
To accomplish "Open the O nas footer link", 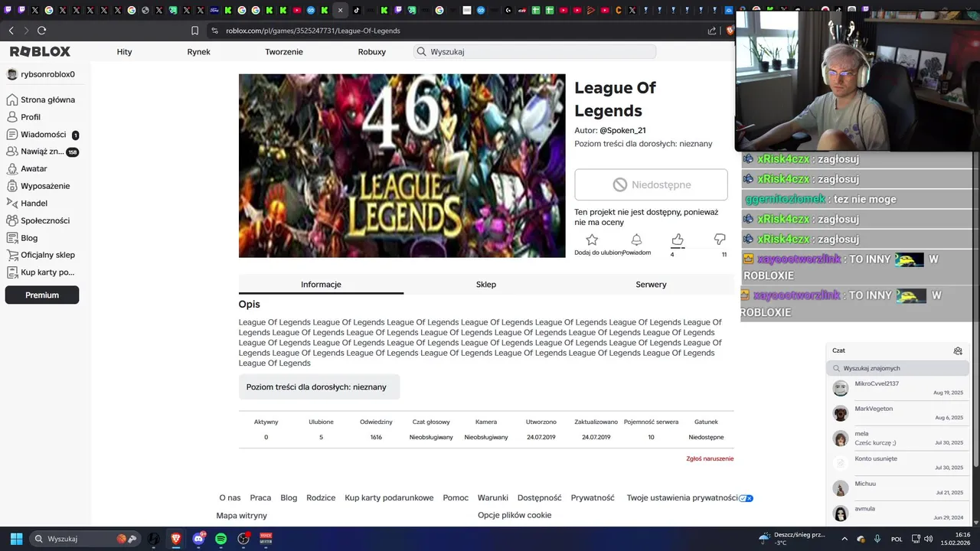I will [x=230, y=497].
